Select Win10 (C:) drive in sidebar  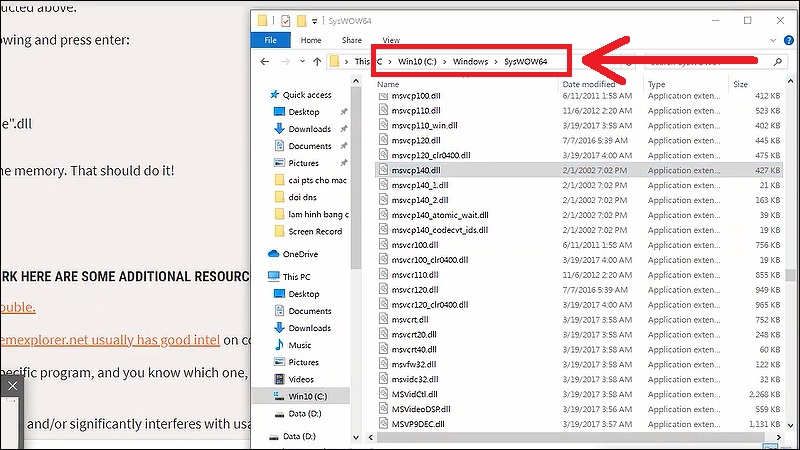307,396
